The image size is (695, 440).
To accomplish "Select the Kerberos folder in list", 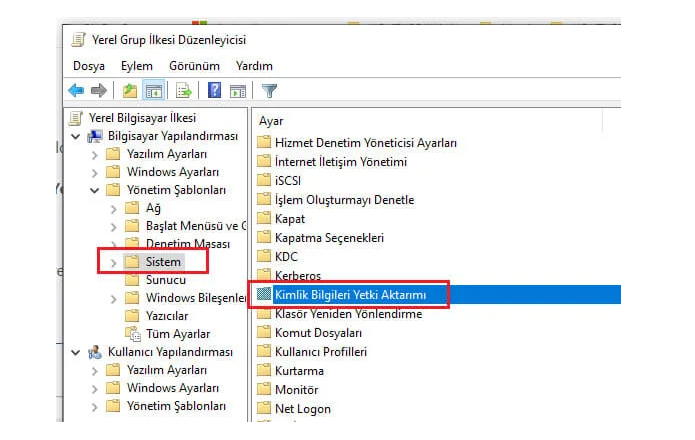I will pyautogui.click(x=297, y=276).
